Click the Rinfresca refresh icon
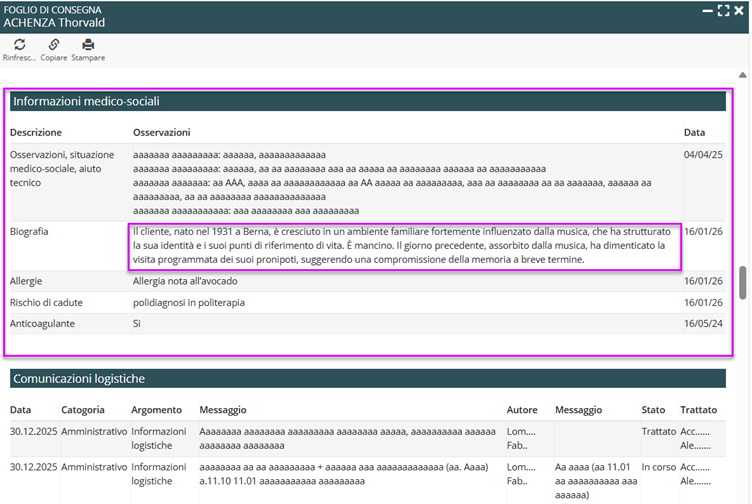This screenshot has width=752, height=504. [19, 45]
